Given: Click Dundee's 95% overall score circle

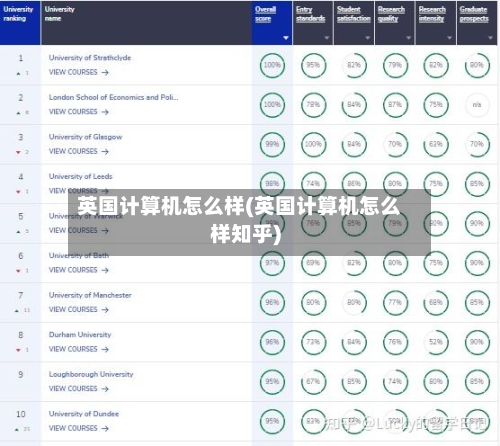Looking at the screenshot, I should pyautogui.click(x=272, y=421).
